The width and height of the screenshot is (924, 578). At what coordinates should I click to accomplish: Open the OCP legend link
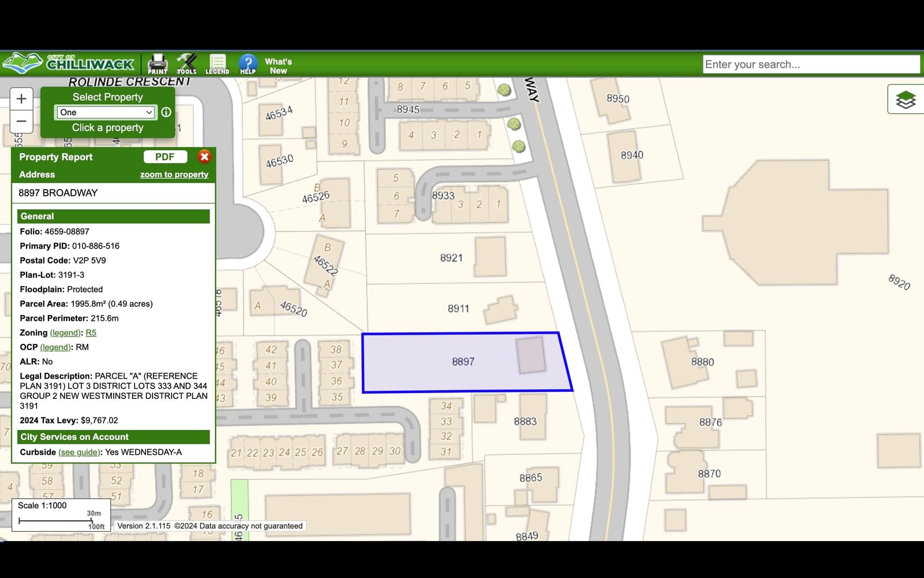55,347
